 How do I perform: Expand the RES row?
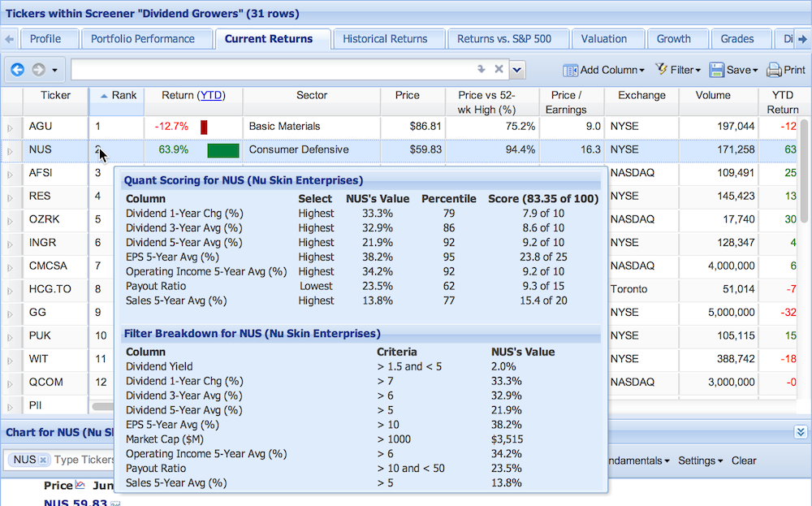10,197
